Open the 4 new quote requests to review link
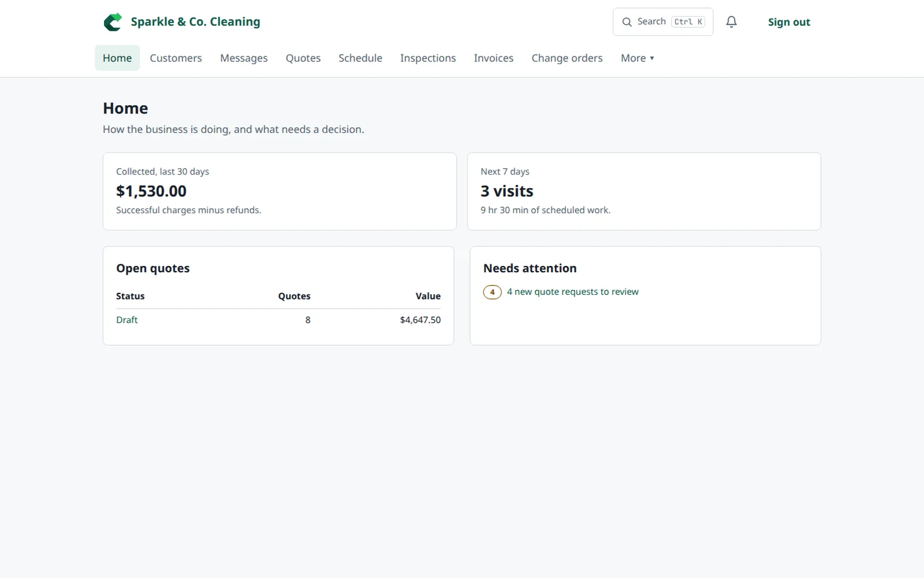 coord(572,292)
